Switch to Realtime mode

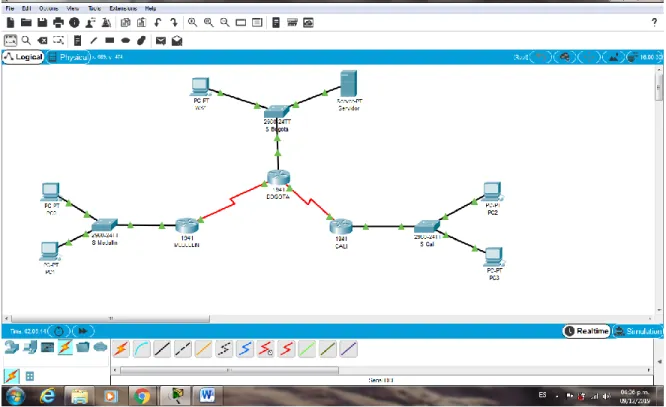tap(587, 331)
